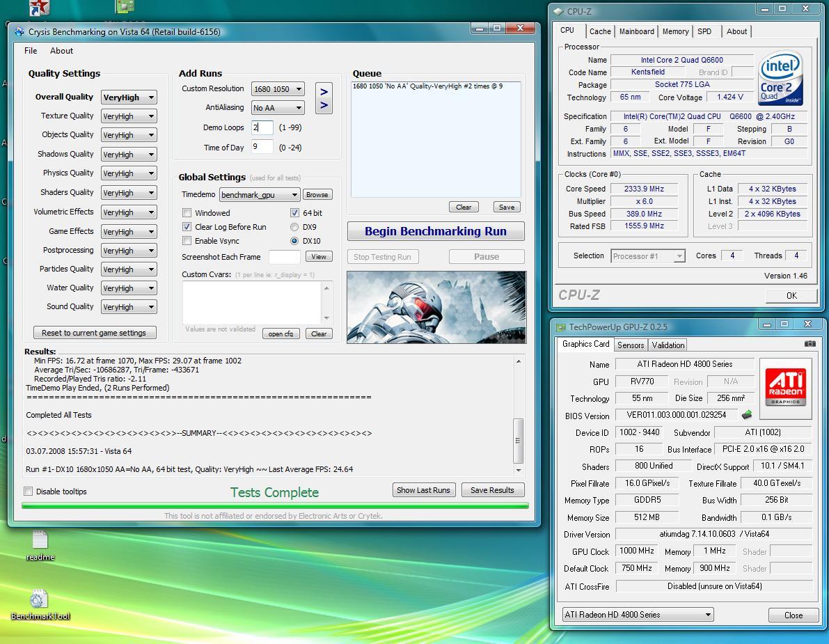Click Begin Benchmarking Run button
Screen dimensions: 829x644
pos(436,231)
